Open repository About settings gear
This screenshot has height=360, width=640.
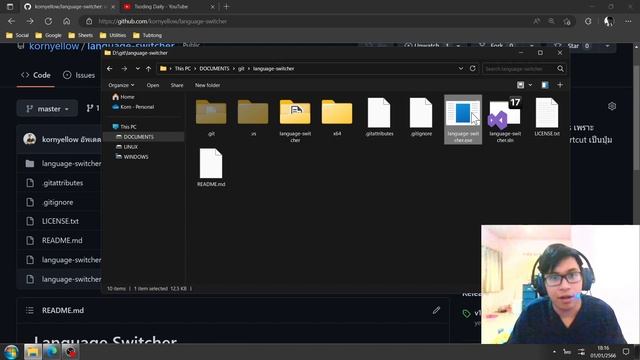click(x=612, y=106)
